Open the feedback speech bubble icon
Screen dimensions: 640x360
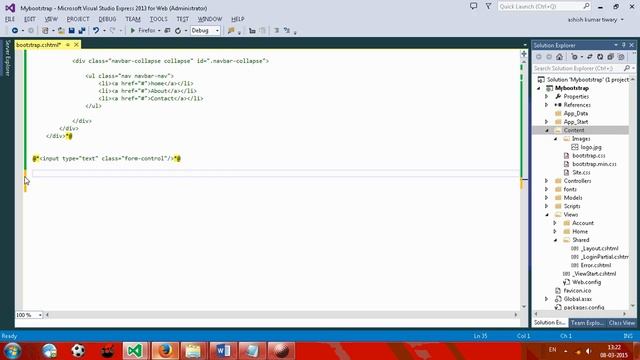click(x=473, y=6)
